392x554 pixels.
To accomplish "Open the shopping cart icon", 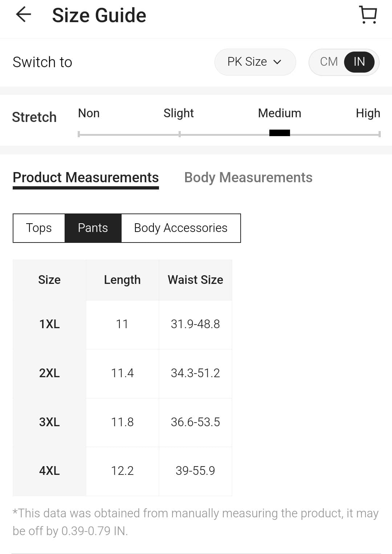I will click(368, 15).
